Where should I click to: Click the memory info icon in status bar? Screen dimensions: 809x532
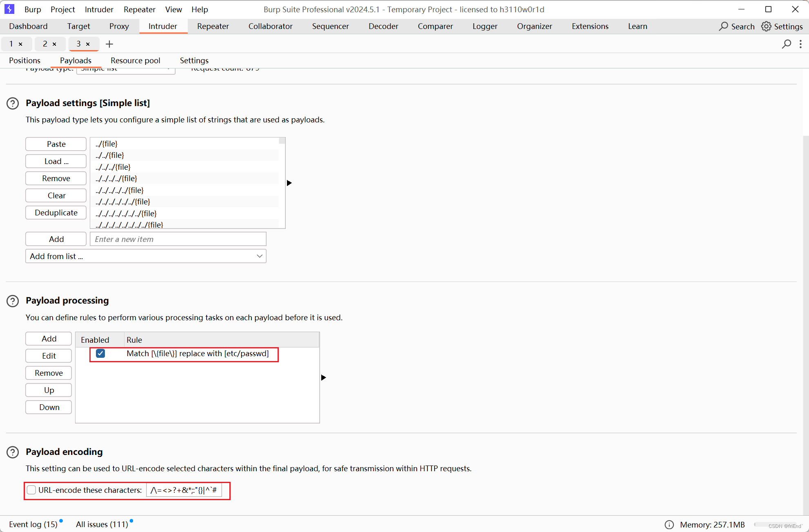(x=669, y=525)
